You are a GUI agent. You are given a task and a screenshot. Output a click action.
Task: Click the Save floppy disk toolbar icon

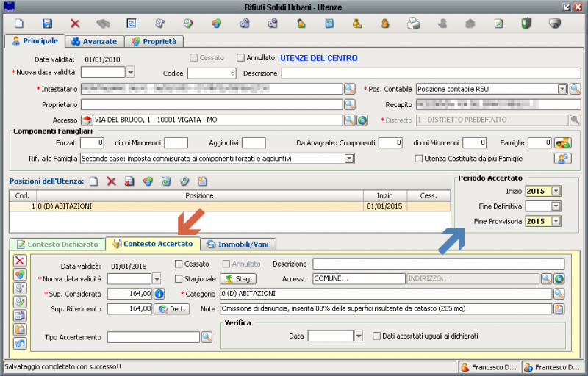(47, 23)
